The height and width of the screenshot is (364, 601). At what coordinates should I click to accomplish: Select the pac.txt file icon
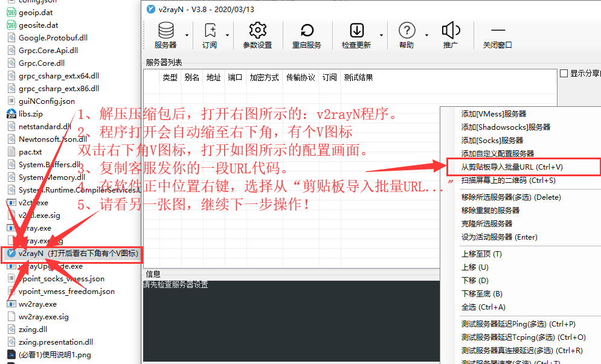click(x=11, y=152)
